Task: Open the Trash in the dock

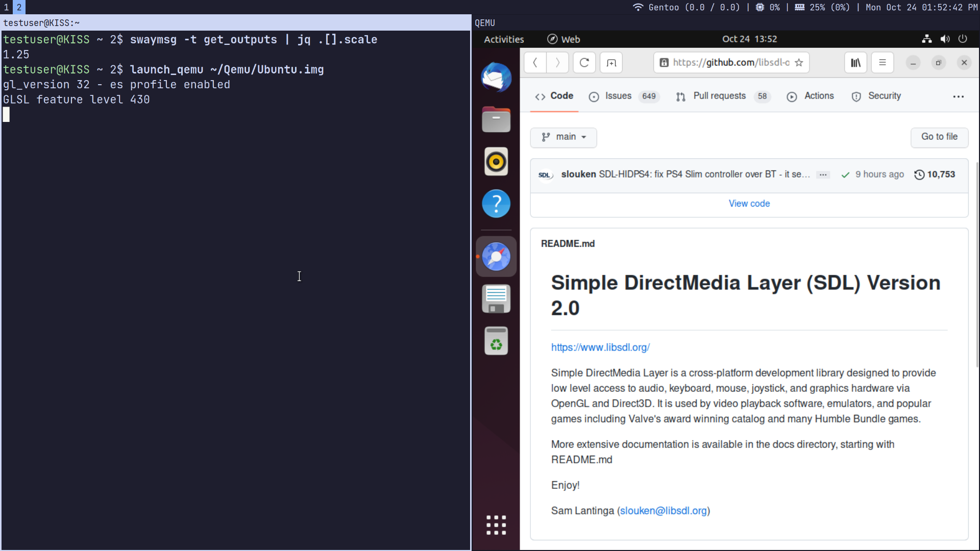Action: pyautogui.click(x=496, y=341)
